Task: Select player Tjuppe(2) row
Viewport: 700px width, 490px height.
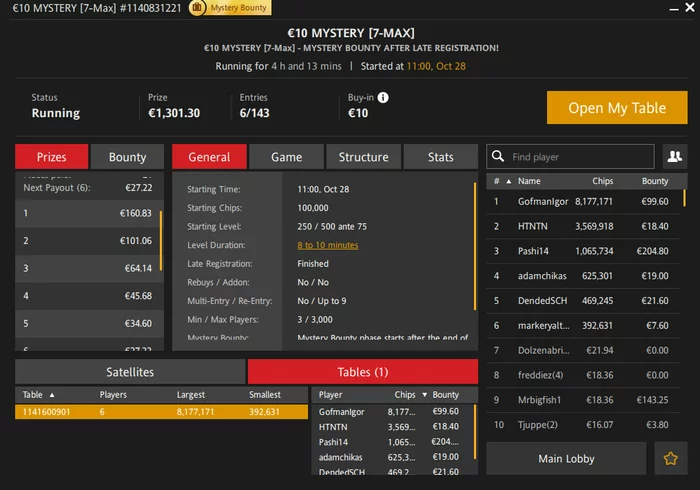Action: point(583,424)
